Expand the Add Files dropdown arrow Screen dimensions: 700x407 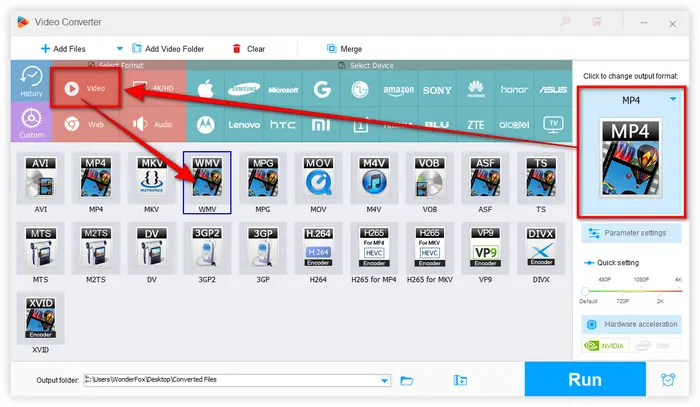(119, 48)
